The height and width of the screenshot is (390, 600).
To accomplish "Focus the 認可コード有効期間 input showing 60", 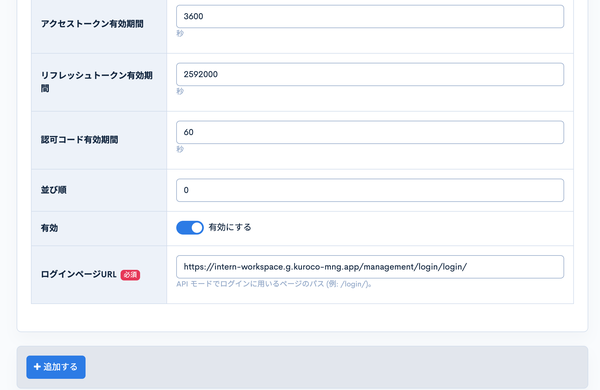I will (370, 132).
